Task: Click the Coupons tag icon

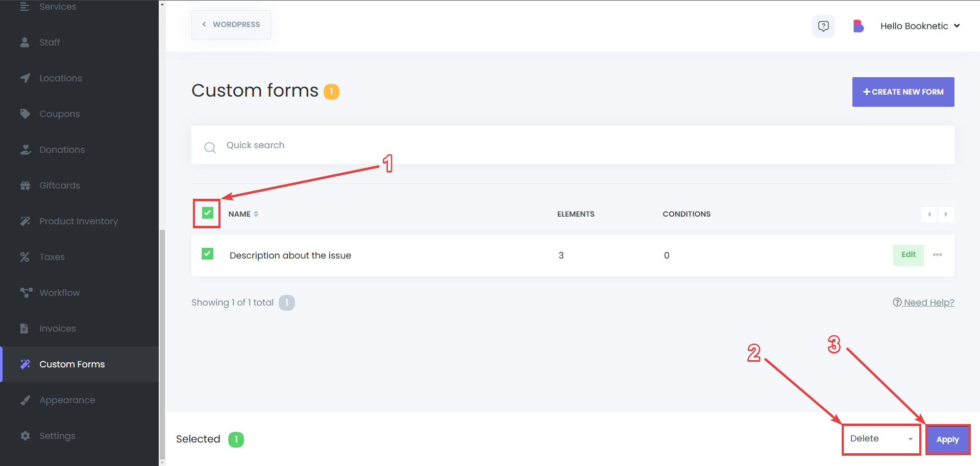Action: tap(25, 113)
